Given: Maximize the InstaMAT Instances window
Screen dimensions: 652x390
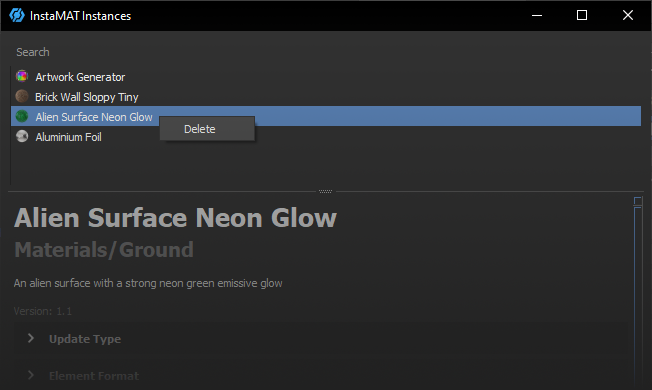Looking at the screenshot, I should pyautogui.click(x=582, y=15).
